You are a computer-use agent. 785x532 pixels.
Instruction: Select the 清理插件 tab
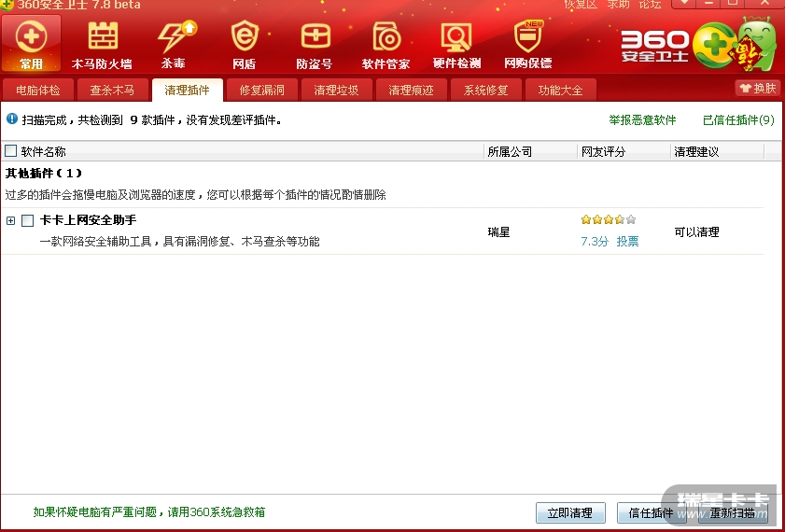tap(188, 91)
